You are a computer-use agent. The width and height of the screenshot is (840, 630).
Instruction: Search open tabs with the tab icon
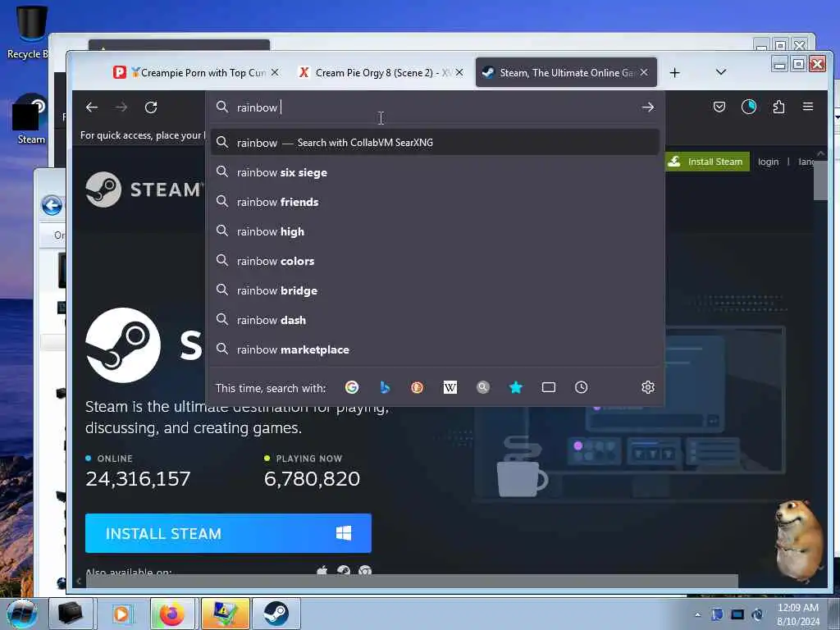tap(549, 387)
